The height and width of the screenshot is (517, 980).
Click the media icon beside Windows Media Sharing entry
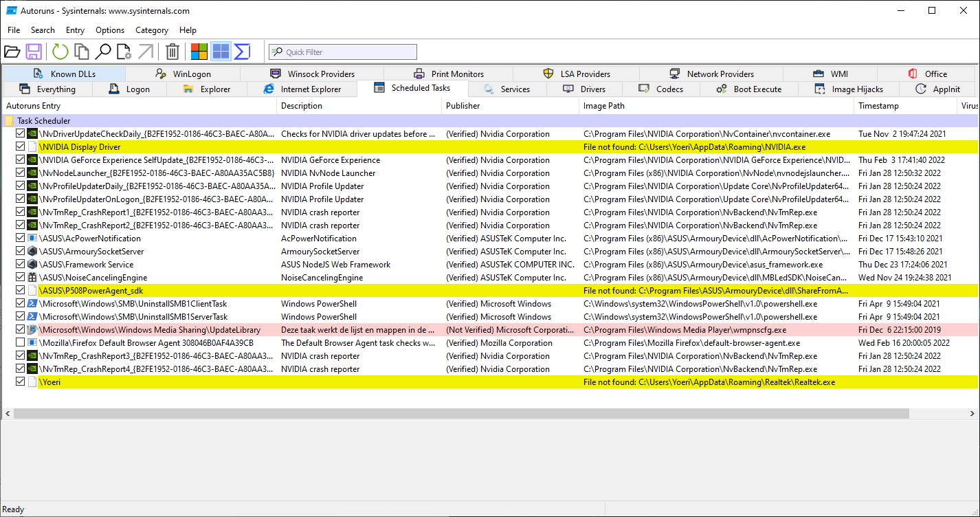tap(32, 330)
